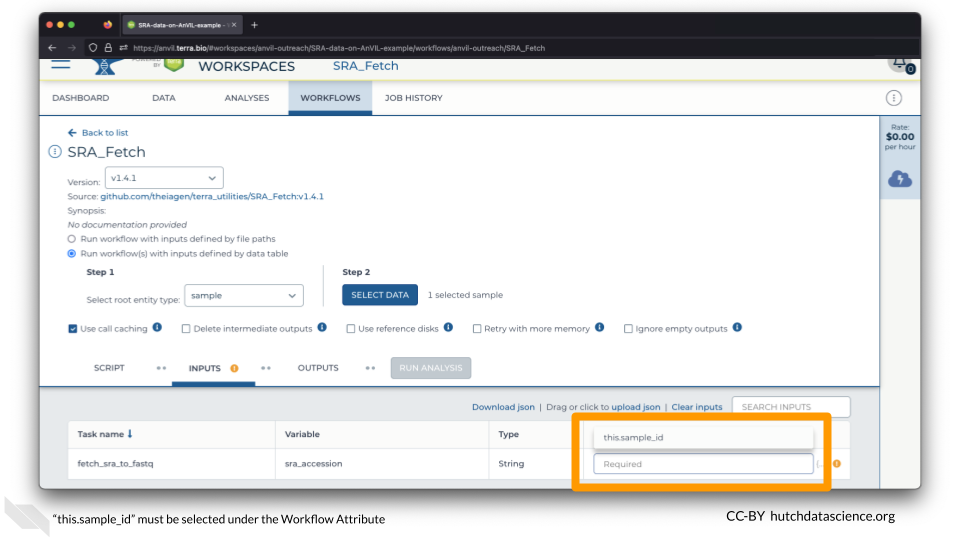
Task: Click the 1 selected sample text
Action: pos(465,295)
